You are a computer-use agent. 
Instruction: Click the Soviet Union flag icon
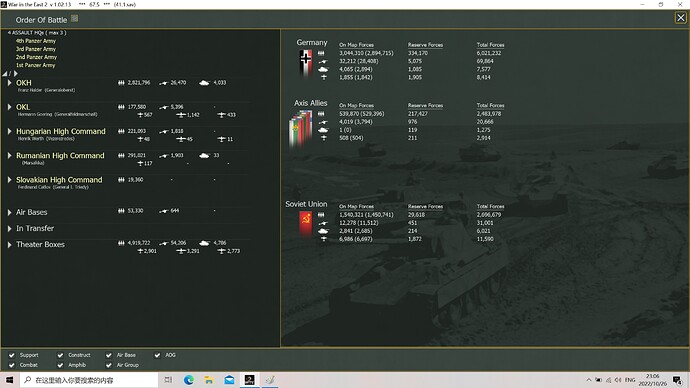[x=306, y=223]
